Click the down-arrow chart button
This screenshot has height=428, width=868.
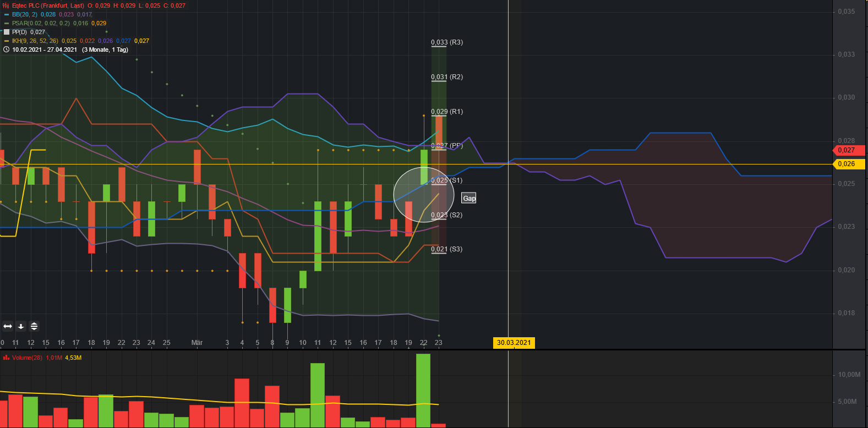(21, 326)
